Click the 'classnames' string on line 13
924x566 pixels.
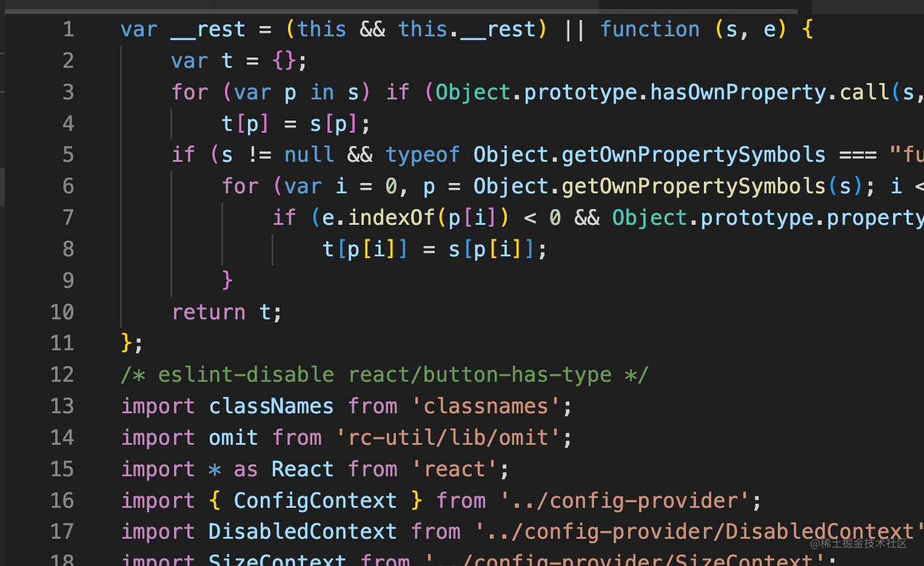486,407
